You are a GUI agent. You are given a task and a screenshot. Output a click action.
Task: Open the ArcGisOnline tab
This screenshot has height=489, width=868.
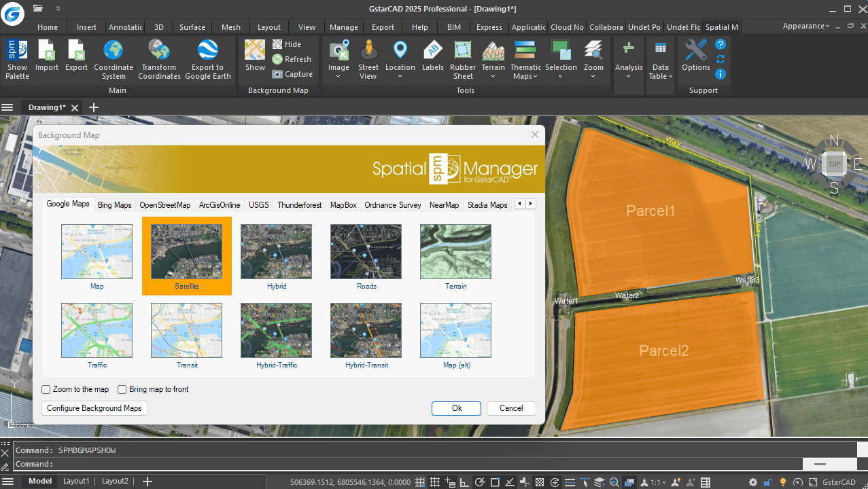(x=220, y=205)
